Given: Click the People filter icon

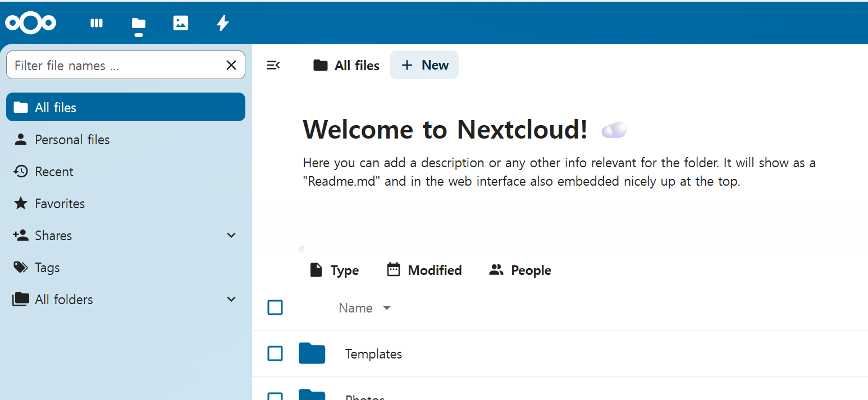Looking at the screenshot, I should coord(496,270).
